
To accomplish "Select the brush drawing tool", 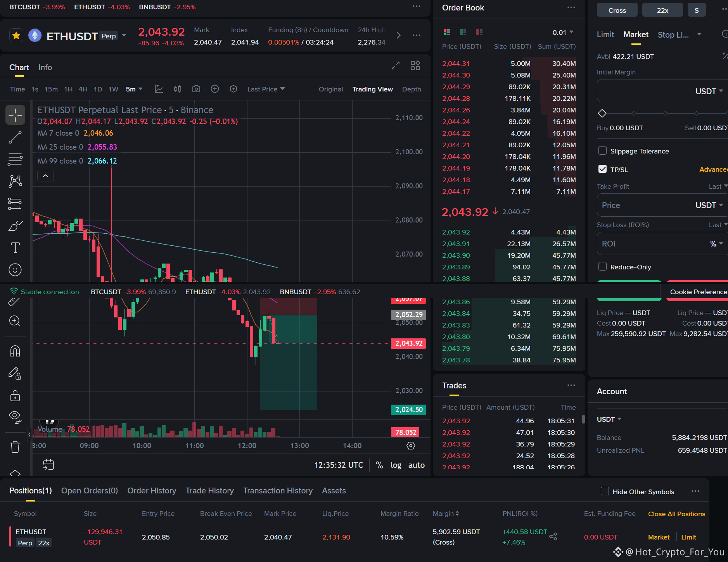I will coord(15,226).
